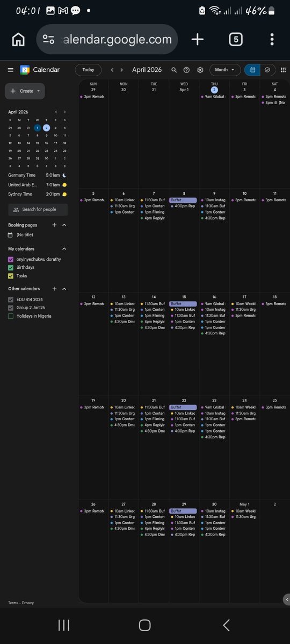290x644 pixels.
Task: Open the Privacy link
Action: point(28,603)
